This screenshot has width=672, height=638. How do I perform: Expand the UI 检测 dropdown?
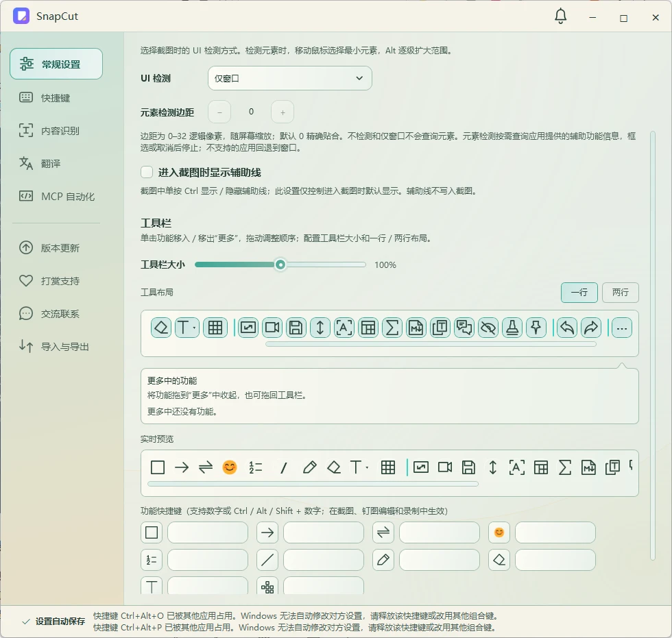(289, 78)
